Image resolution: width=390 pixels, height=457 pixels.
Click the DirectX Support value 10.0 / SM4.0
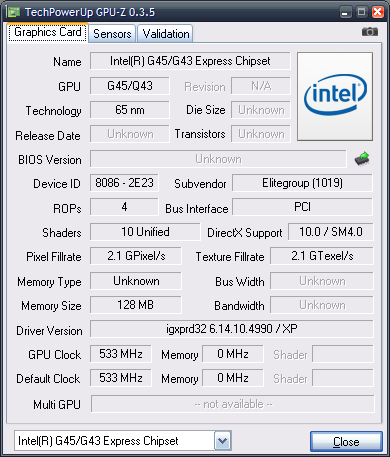331,232
